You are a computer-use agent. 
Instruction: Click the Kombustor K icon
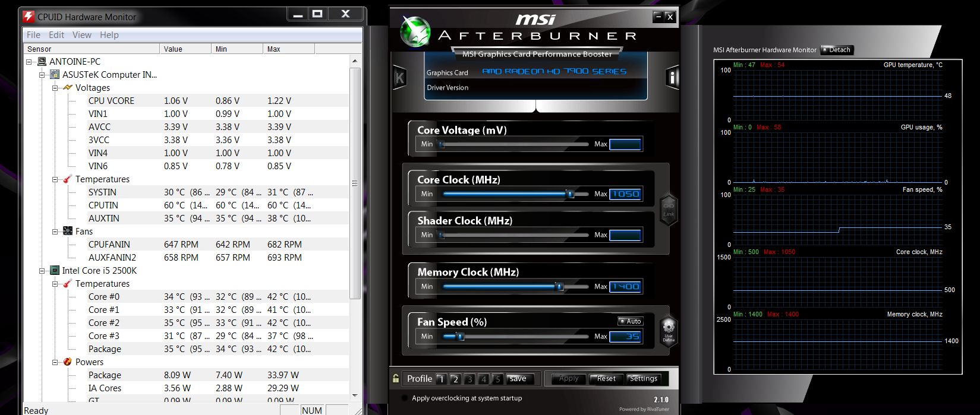click(399, 77)
